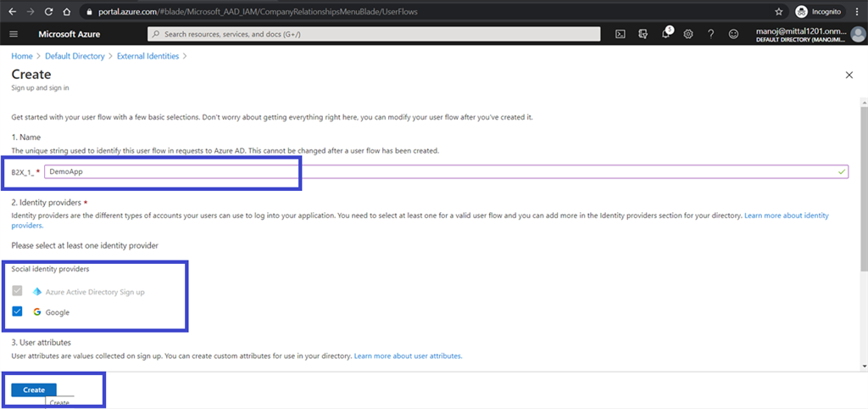
Task: Toggle the Google identity provider checkbox
Action: pyautogui.click(x=17, y=312)
